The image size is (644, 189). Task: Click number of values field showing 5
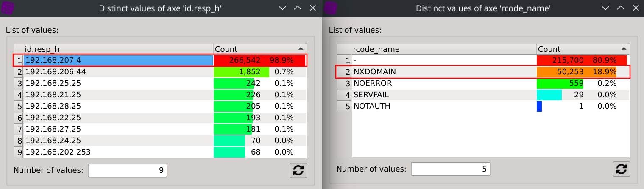(450, 169)
